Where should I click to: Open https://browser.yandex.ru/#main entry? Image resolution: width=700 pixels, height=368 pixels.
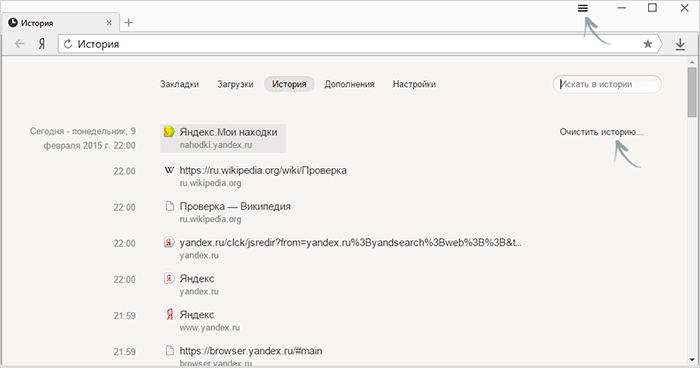[x=251, y=351]
